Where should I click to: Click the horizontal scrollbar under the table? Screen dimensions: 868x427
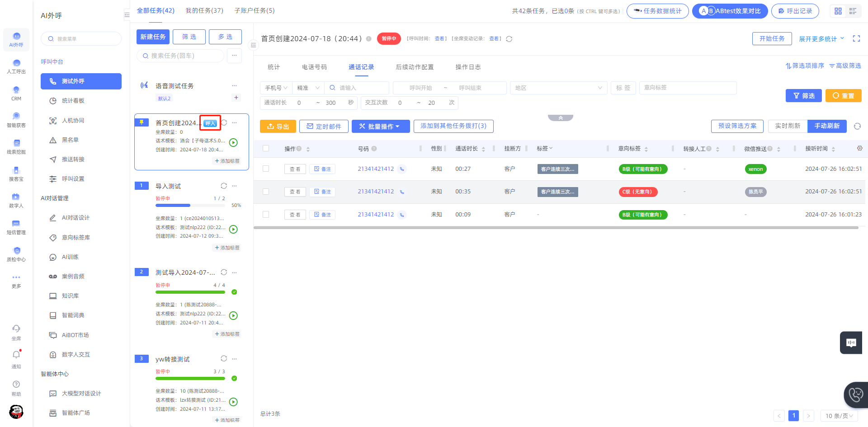(x=556, y=228)
